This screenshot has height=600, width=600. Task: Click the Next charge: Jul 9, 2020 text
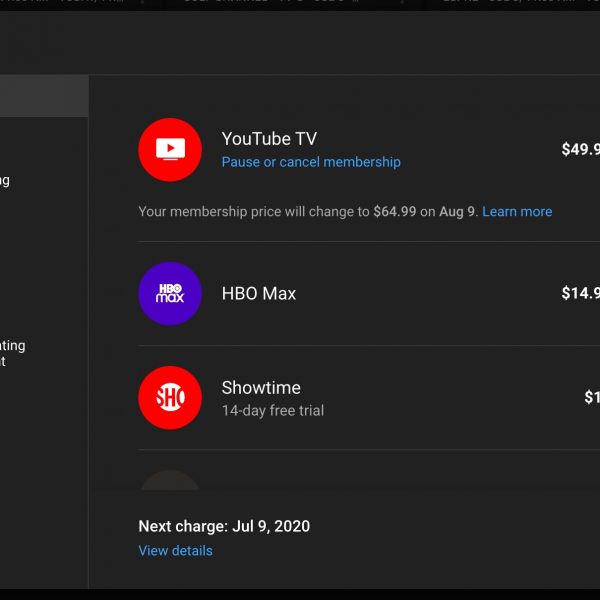[x=224, y=526]
